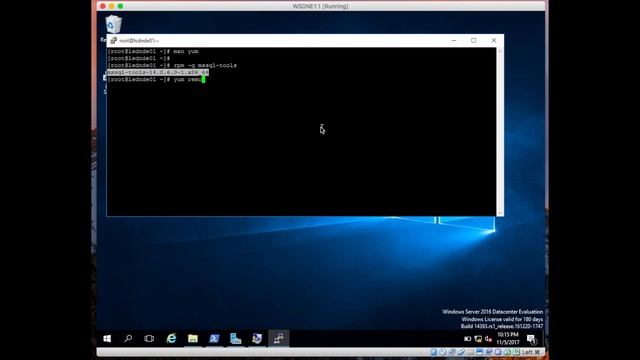Open taskbar search magnifier
640x360 pixels.
tap(128, 338)
